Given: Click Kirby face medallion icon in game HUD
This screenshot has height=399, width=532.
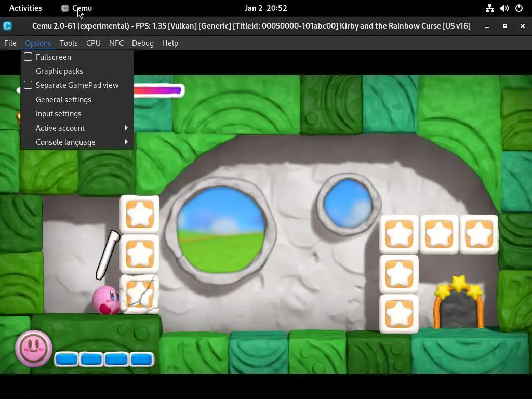Looking at the screenshot, I should (x=33, y=348).
